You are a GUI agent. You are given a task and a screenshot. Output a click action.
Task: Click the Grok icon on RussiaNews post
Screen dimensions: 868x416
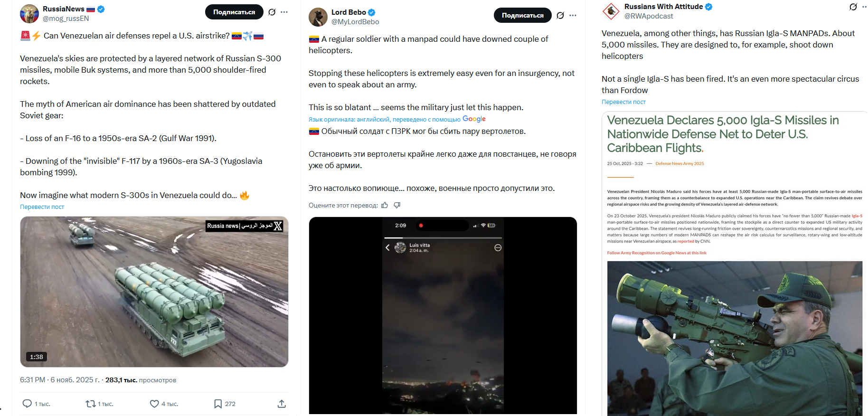272,12
